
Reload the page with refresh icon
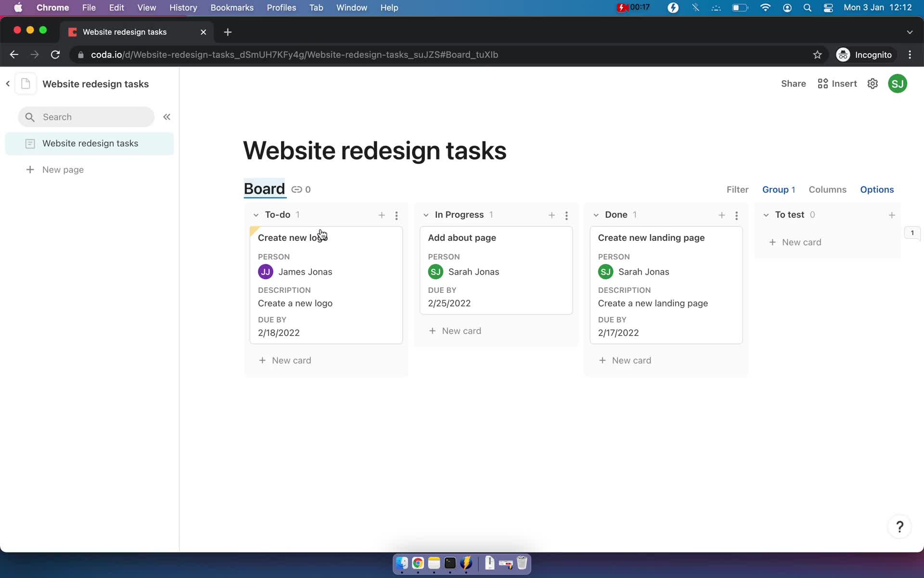coord(55,55)
